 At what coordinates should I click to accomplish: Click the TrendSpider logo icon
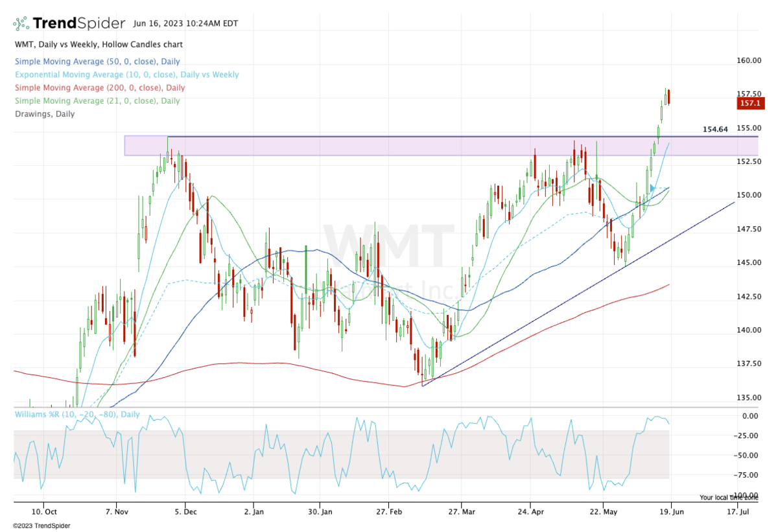(21, 24)
